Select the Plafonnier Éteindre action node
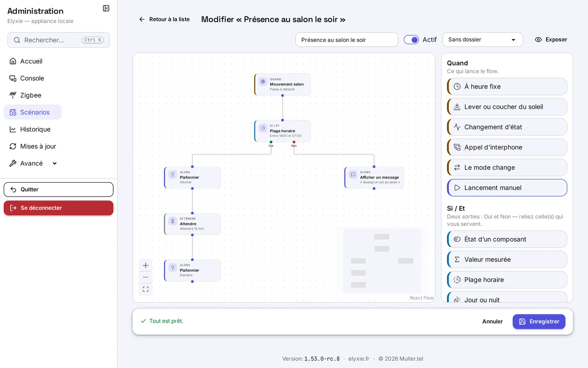588x368 pixels. click(192, 270)
